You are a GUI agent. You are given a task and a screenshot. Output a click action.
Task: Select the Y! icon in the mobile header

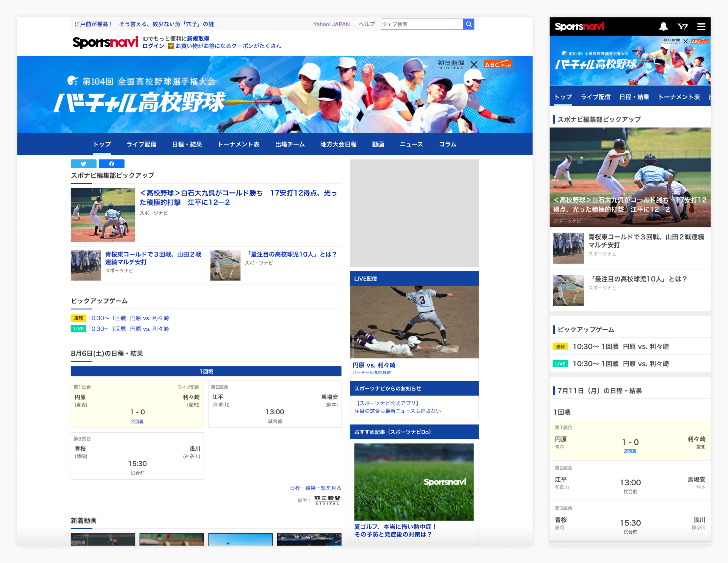pyautogui.click(x=683, y=27)
